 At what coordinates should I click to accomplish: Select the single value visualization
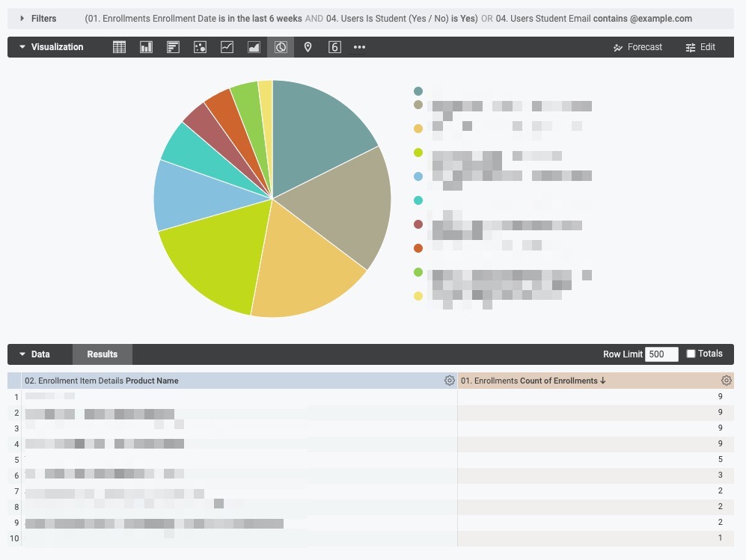click(x=334, y=46)
